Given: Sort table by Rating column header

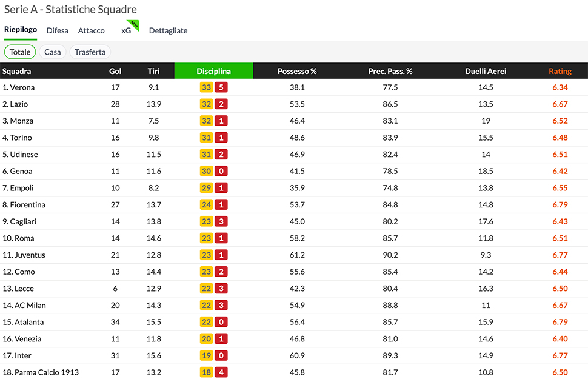Looking at the screenshot, I should click(x=560, y=71).
